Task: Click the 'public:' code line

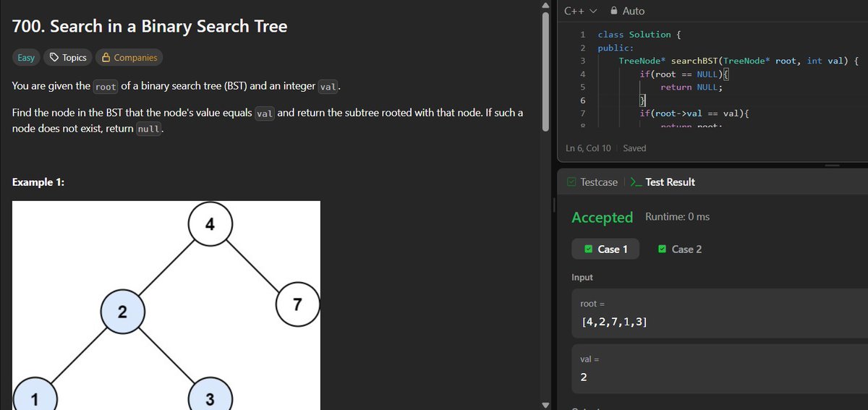Action: (x=616, y=48)
